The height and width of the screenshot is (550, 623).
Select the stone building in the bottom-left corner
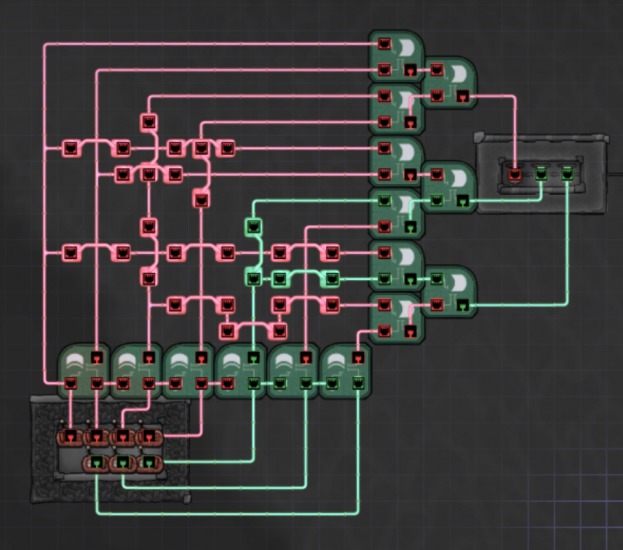[x=110, y=449]
